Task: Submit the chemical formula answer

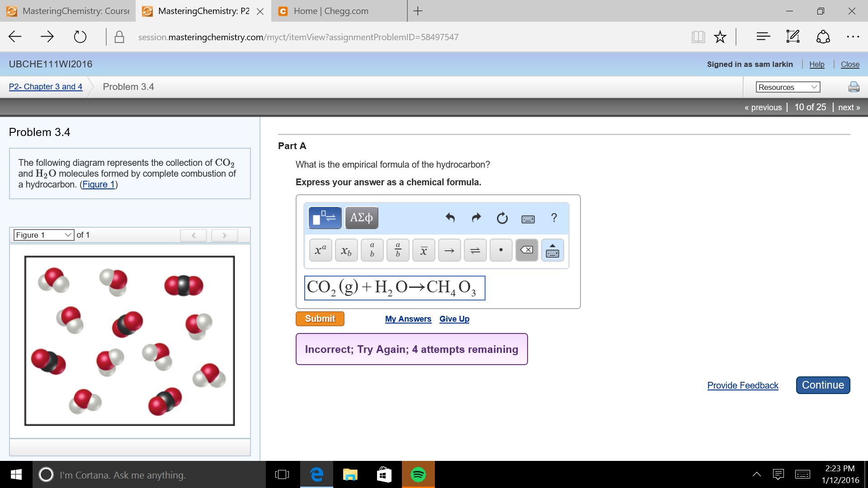Action: (x=320, y=319)
